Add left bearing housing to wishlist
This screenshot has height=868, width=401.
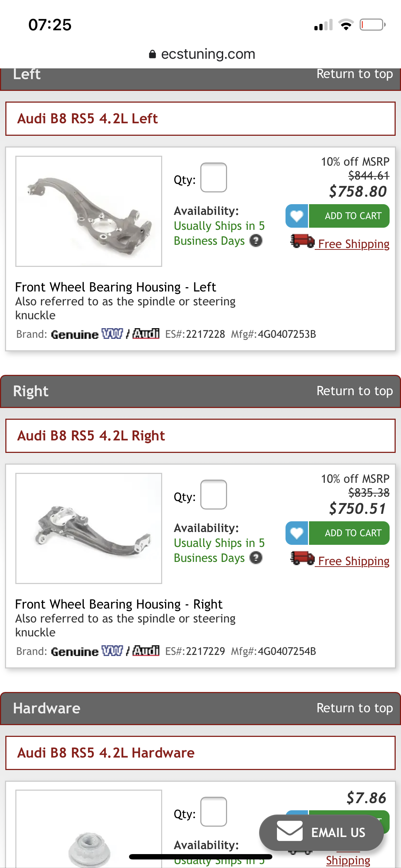[x=297, y=216]
